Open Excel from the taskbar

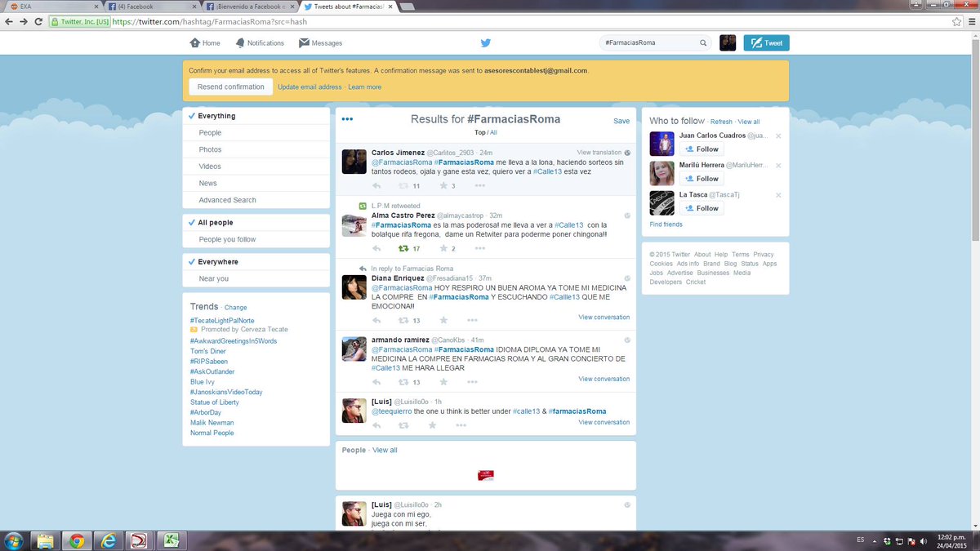pyautogui.click(x=172, y=540)
